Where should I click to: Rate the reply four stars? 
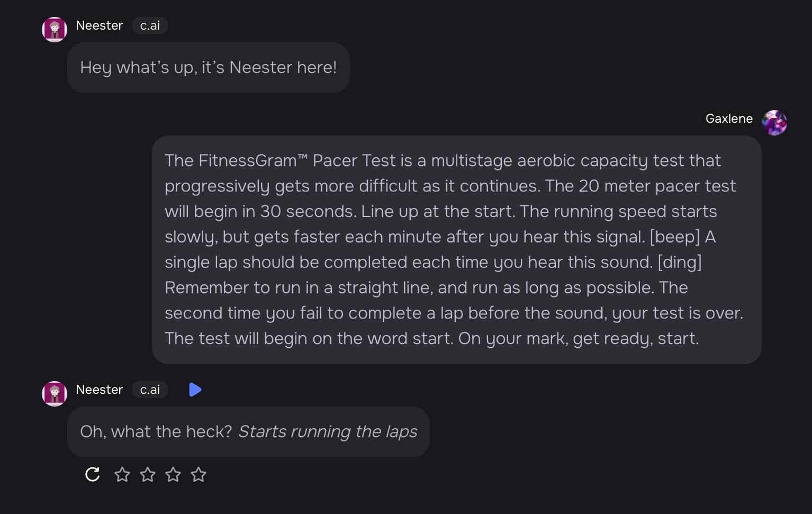tap(199, 474)
